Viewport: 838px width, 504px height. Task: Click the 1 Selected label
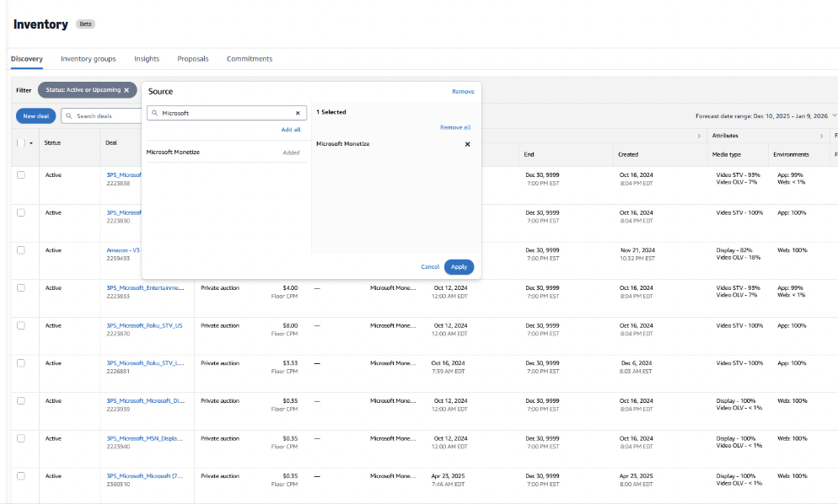(x=331, y=112)
